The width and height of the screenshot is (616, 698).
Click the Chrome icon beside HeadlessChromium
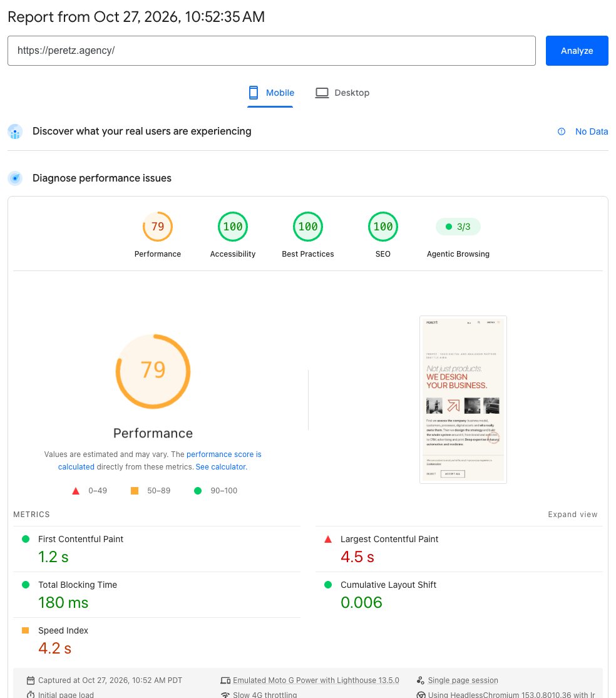[x=421, y=695]
